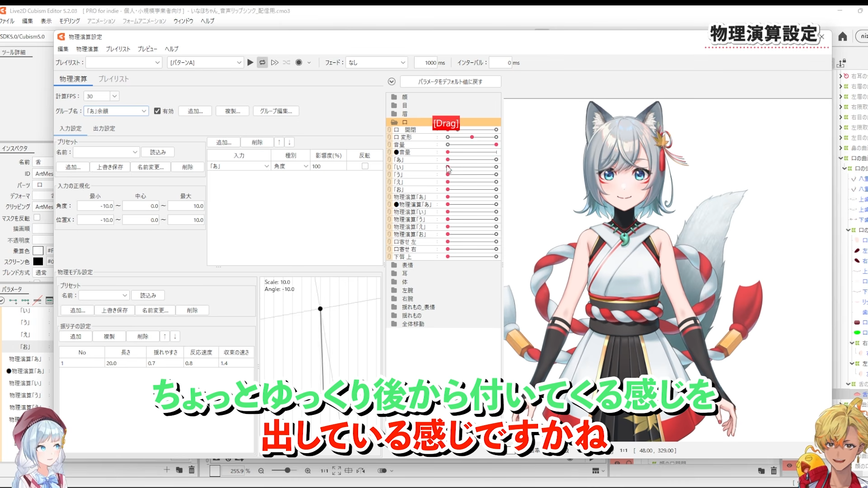
Task: Click the 口 変形 parameter slider
Action: pos(472,137)
